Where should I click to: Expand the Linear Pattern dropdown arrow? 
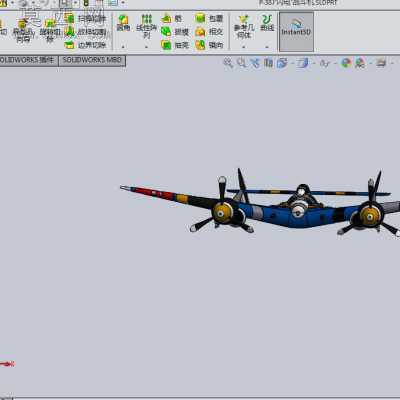(x=146, y=47)
